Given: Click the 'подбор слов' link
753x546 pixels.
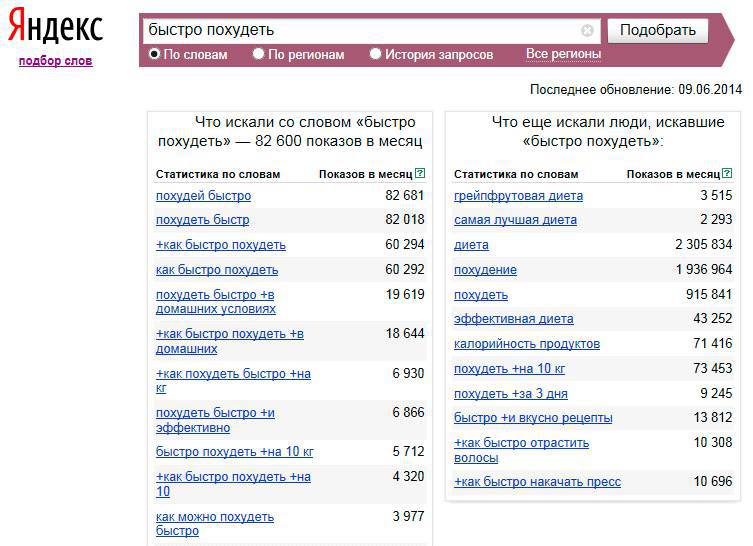Looking at the screenshot, I should coord(55,61).
